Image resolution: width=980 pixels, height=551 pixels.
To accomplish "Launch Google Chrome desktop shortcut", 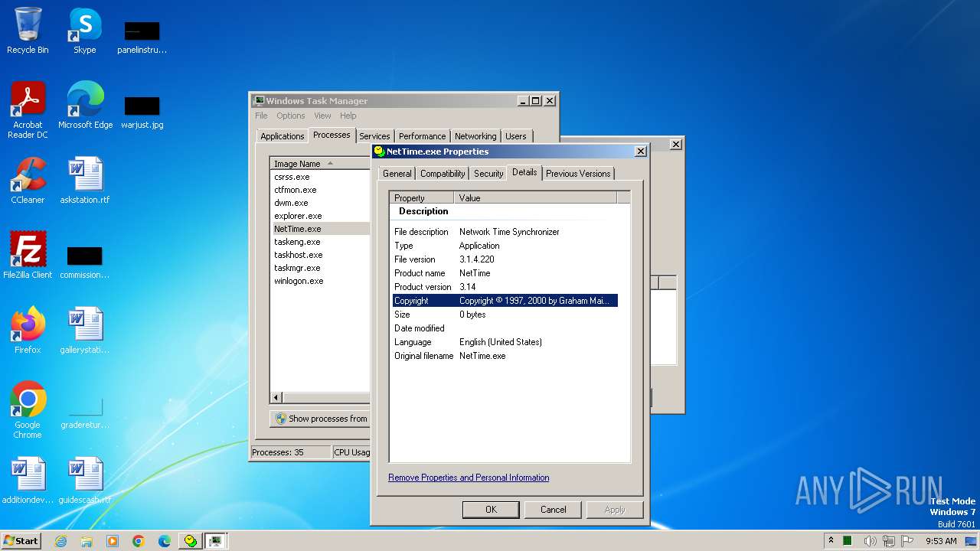I will [x=28, y=409].
